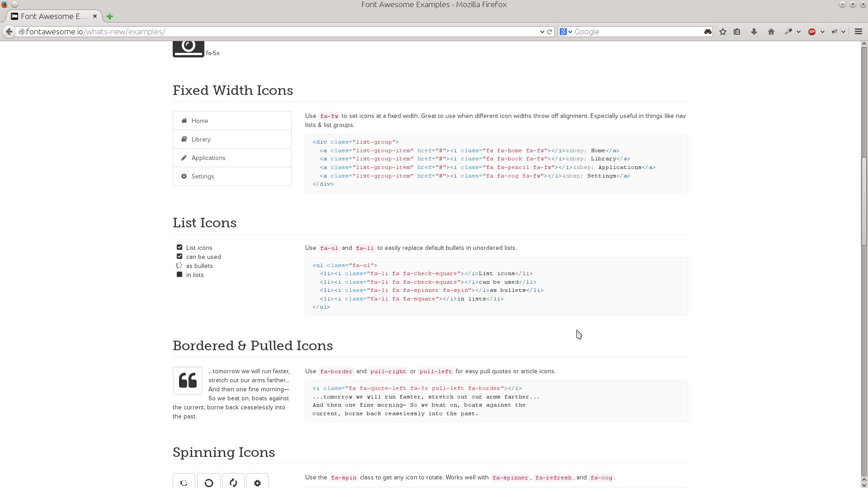This screenshot has width=868, height=488.
Task: Click the site identity globe icon
Action: [21, 32]
